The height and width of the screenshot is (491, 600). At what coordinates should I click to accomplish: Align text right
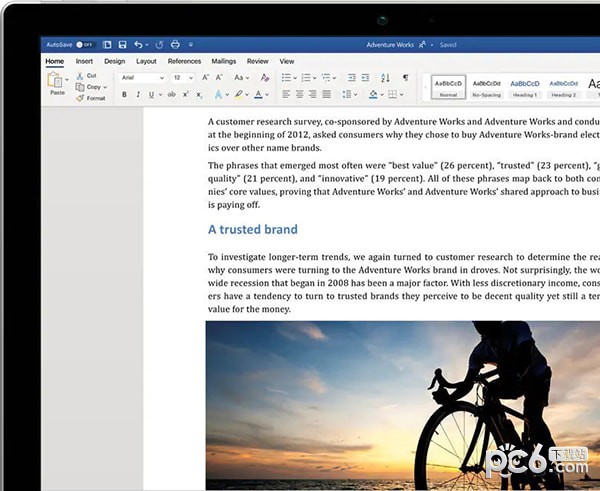(x=313, y=94)
